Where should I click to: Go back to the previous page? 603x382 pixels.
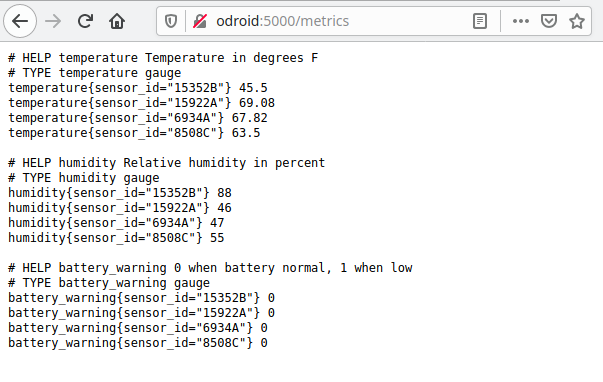[20, 21]
